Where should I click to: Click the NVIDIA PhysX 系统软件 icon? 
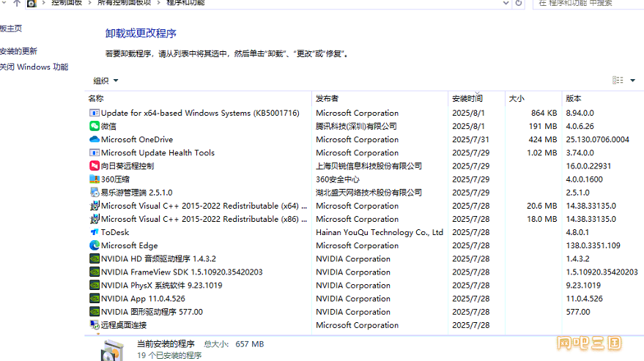(95, 285)
